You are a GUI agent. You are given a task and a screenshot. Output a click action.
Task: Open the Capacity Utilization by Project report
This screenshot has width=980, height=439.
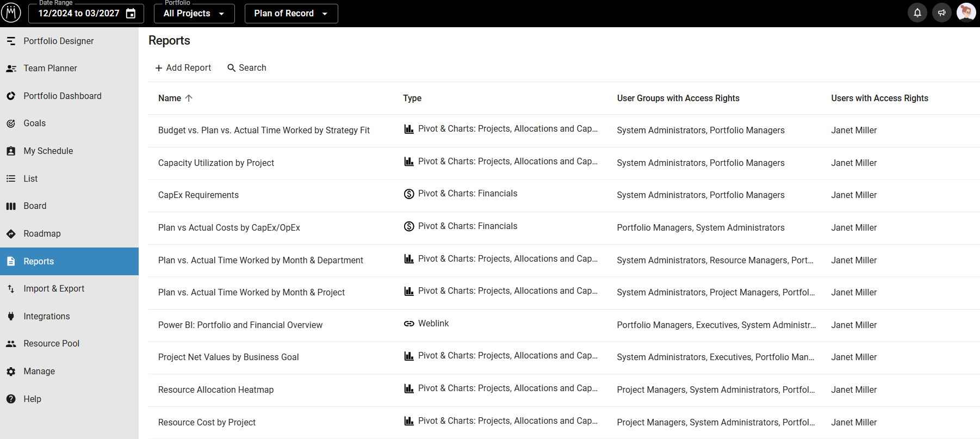216,163
